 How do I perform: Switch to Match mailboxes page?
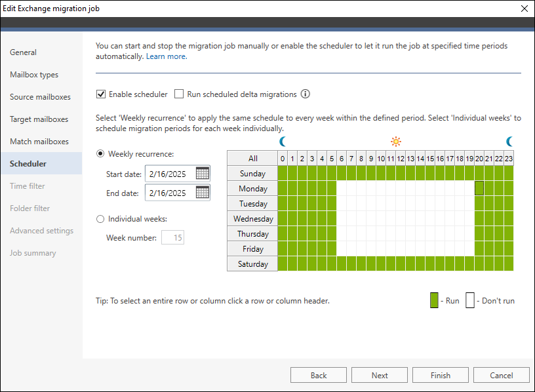[x=39, y=142]
